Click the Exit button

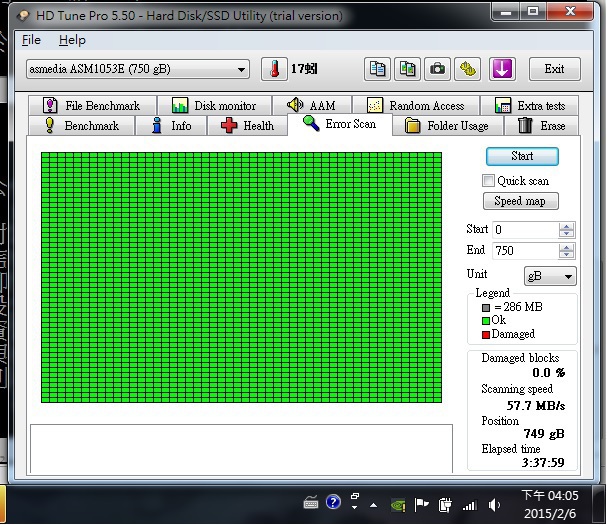point(554,69)
